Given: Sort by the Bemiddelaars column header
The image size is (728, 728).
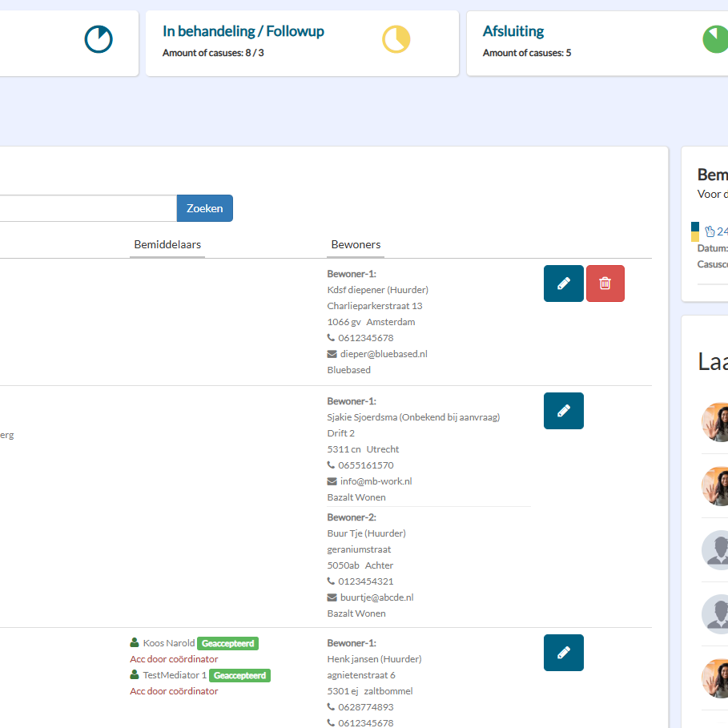Looking at the screenshot, I should coord(167,244).
